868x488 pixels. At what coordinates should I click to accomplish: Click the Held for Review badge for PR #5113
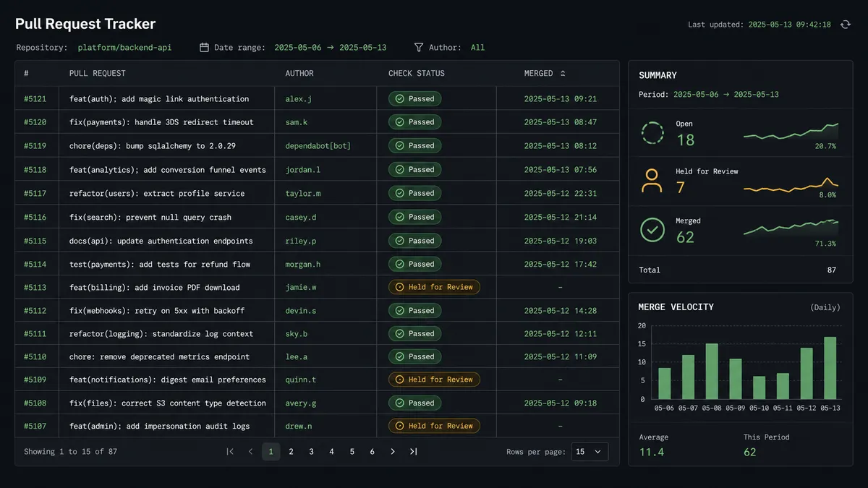point(434,287)
